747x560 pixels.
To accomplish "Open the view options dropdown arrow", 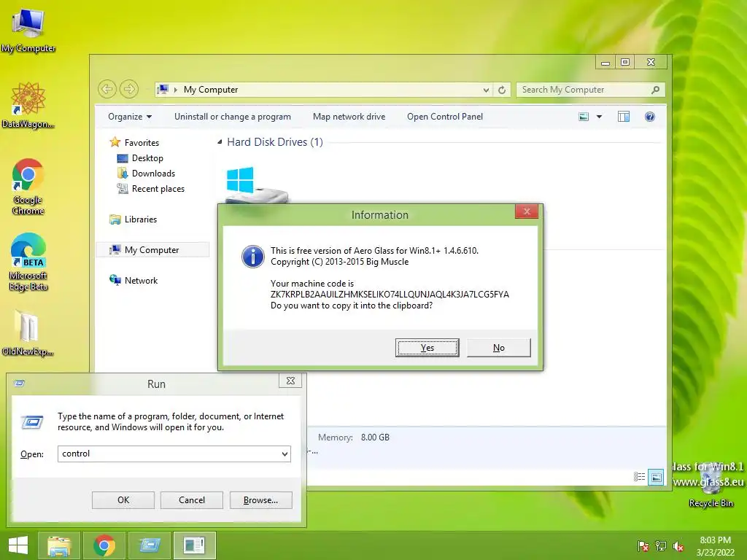I will pyautogui.click(x=600, y=117).
